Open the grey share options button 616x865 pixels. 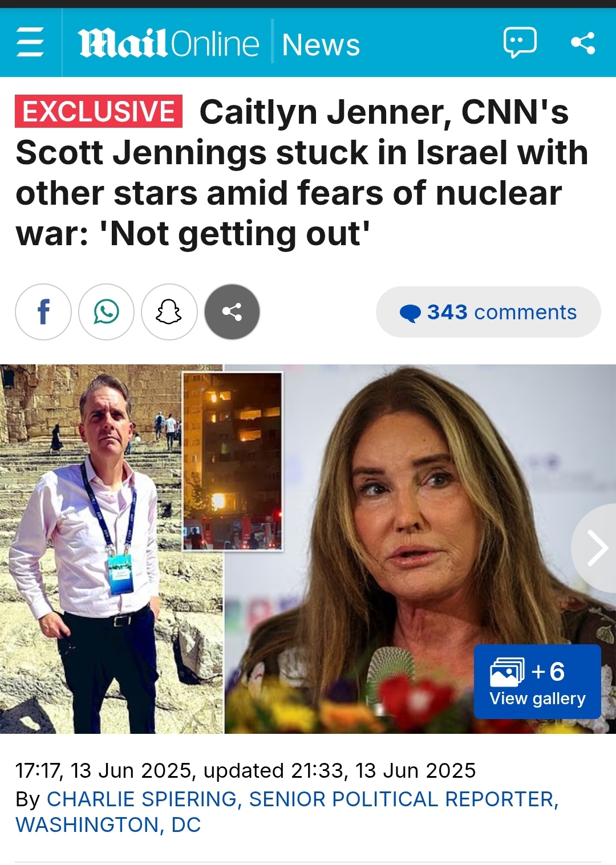[232, 312]
